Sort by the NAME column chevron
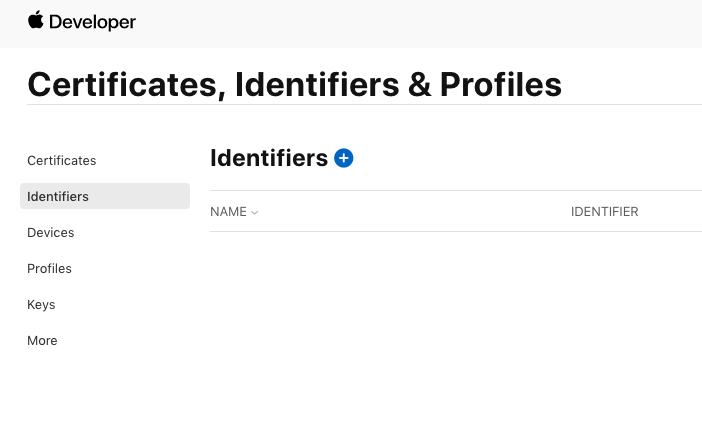 coord(255,213)
